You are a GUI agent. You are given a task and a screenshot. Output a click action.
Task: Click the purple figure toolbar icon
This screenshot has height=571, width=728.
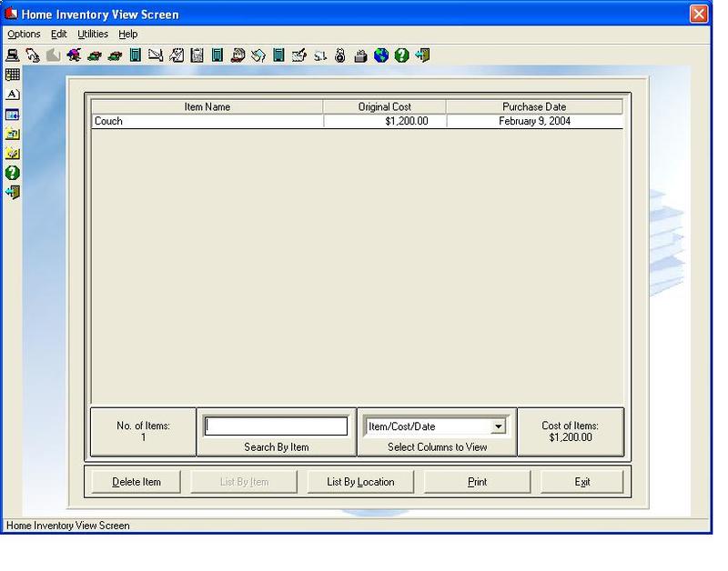[x=74, y=55]
